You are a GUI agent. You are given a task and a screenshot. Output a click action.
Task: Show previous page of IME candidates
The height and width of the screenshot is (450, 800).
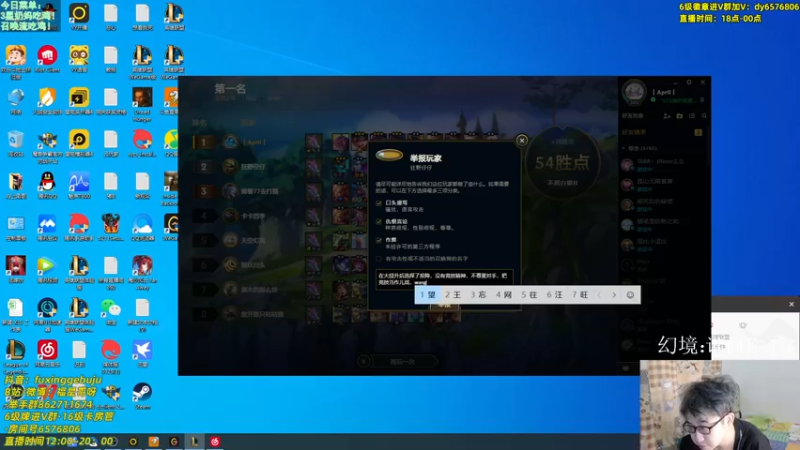[x=599, y=295]
